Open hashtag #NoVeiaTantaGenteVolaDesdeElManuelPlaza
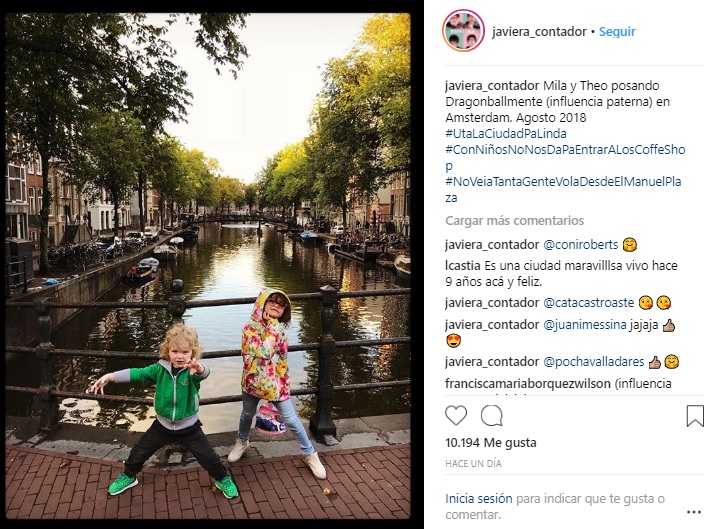The image size is (704, 529). point(563,190)
